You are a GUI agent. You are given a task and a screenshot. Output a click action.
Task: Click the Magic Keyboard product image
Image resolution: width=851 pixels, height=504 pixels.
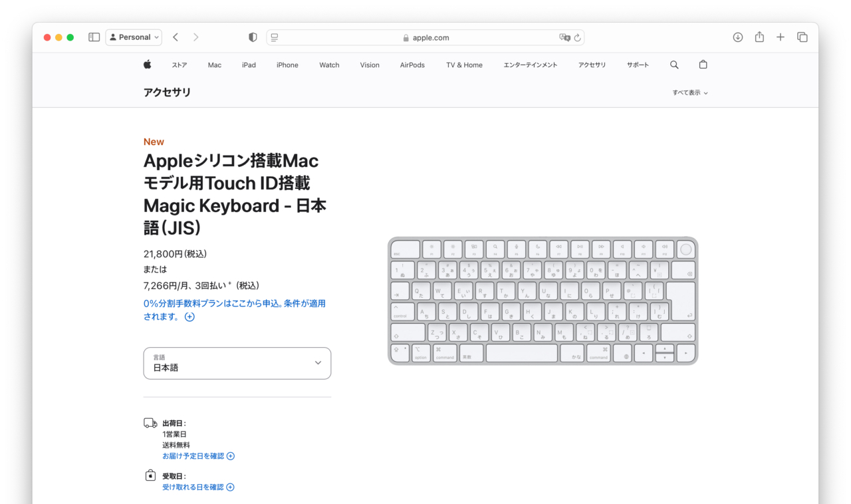pos(543,301)
